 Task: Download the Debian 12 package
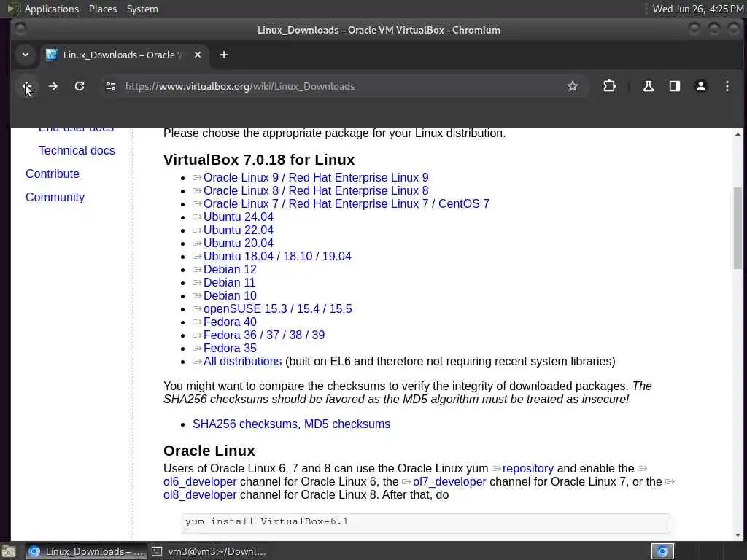click(x=230, y=270)
